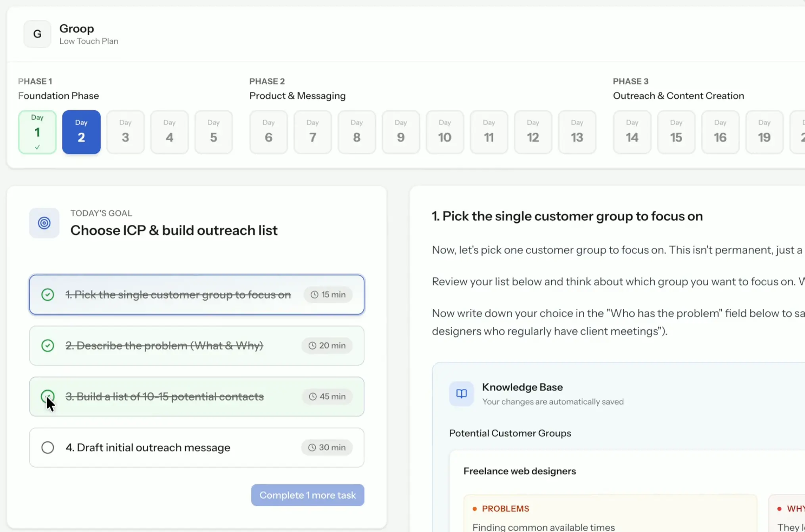The height and width of the screenshot is (532, 805).
Task: Click the Choose ICP & build outreach list heading
Action: [x=174, y=230]
